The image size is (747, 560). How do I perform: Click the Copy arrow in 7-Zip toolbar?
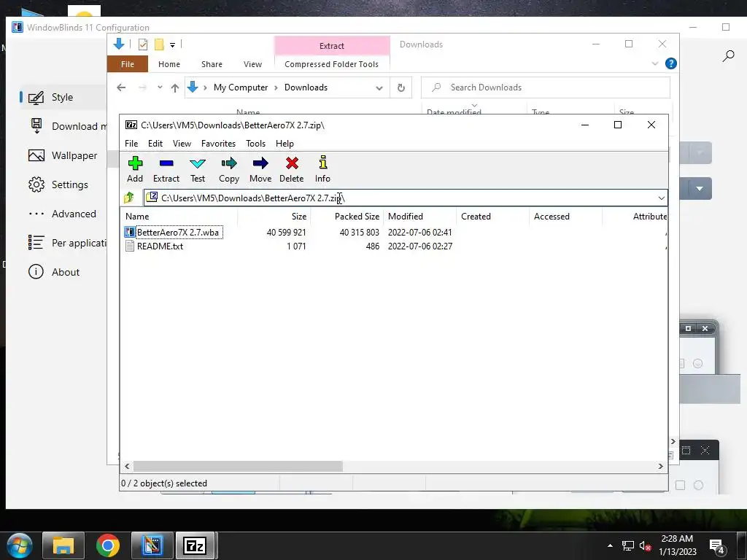228,169
